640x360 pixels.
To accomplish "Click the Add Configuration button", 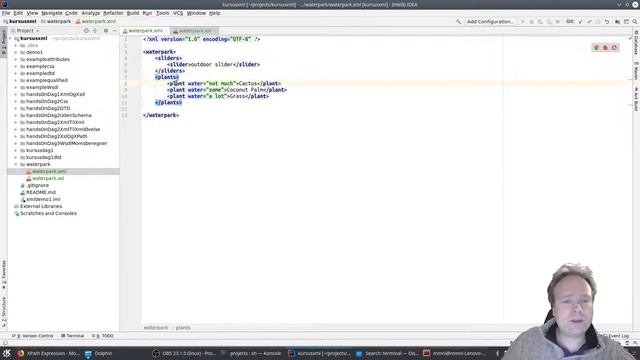I will [490, 21].
